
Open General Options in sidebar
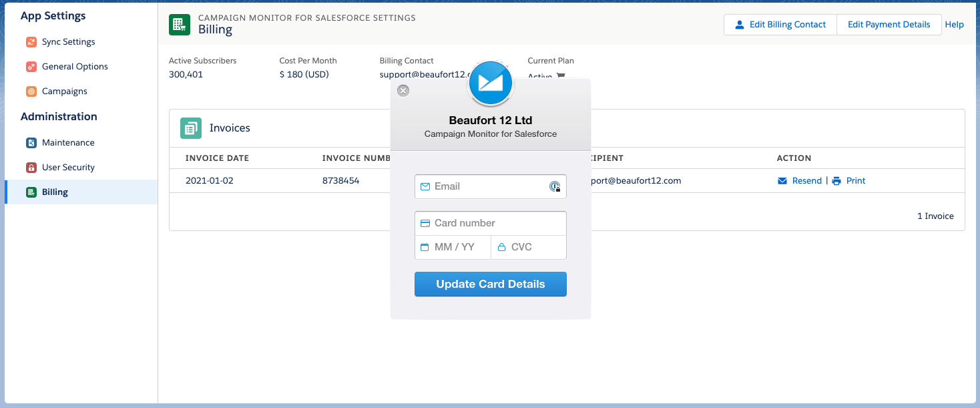(75, 66)
